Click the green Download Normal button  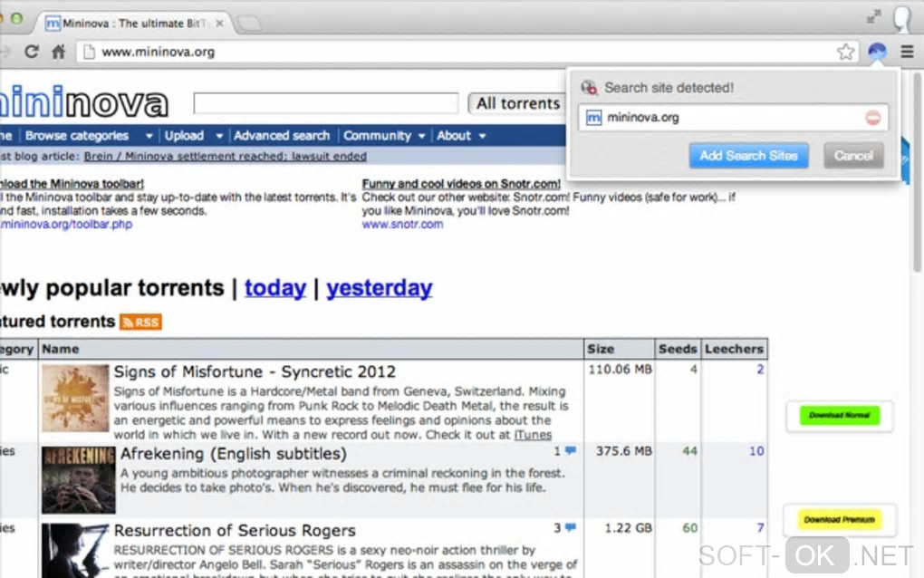pyautogui.click(x=839, y=416)
